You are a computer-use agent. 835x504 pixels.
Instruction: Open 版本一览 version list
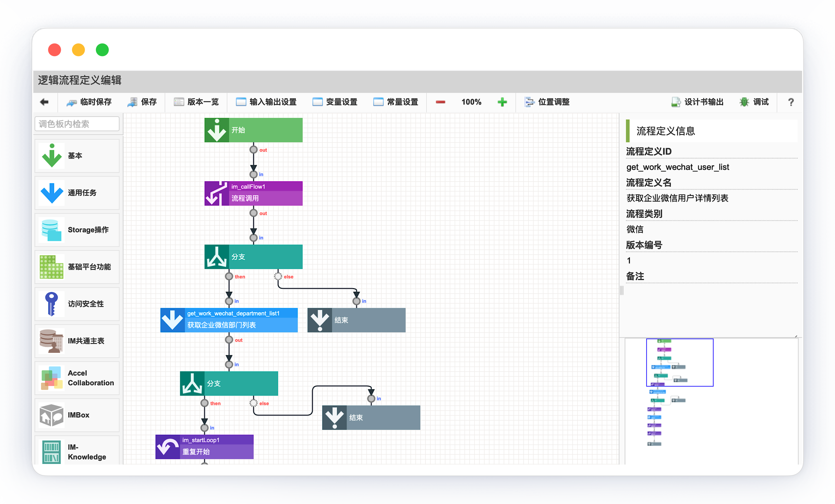(196, 102)
